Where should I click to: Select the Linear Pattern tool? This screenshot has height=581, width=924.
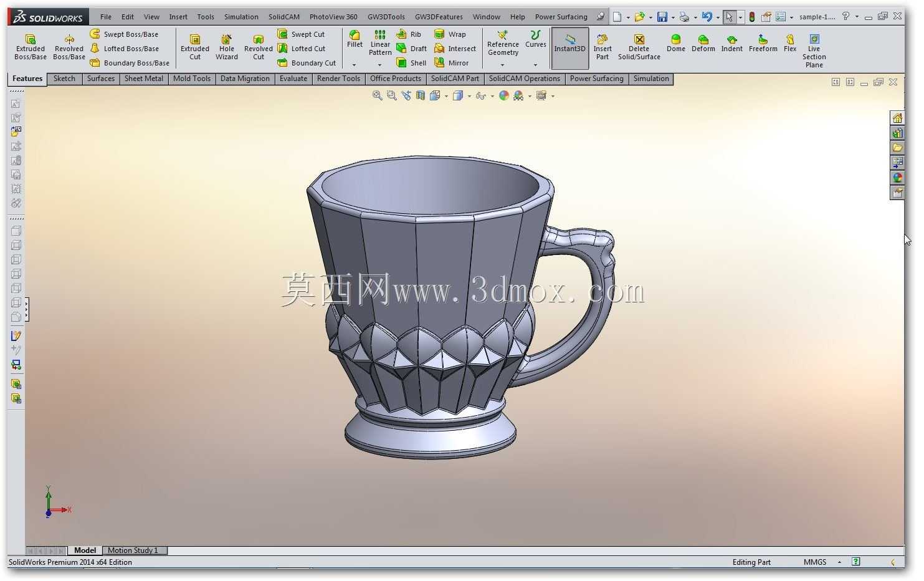click(x=380, y=42)
